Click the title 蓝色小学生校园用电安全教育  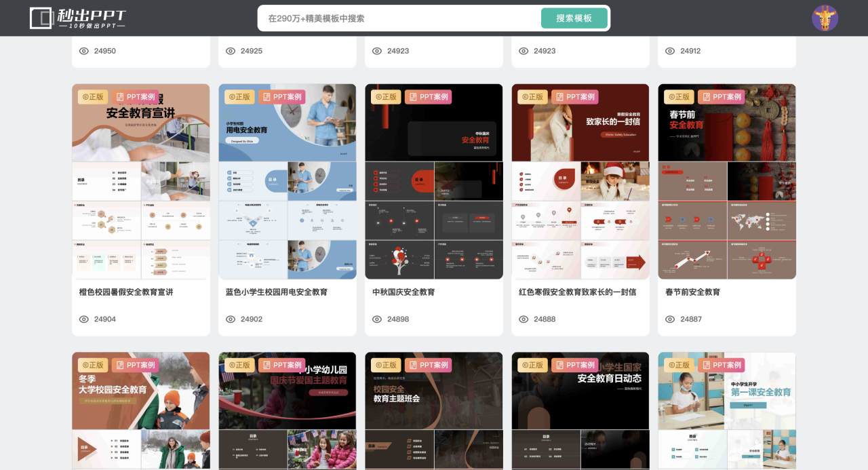[x=277, y=292]
